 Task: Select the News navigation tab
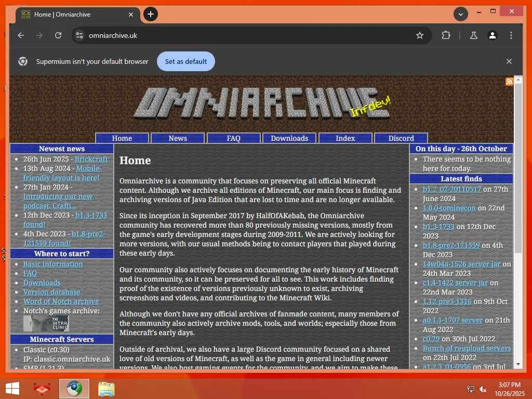point(178,138)
